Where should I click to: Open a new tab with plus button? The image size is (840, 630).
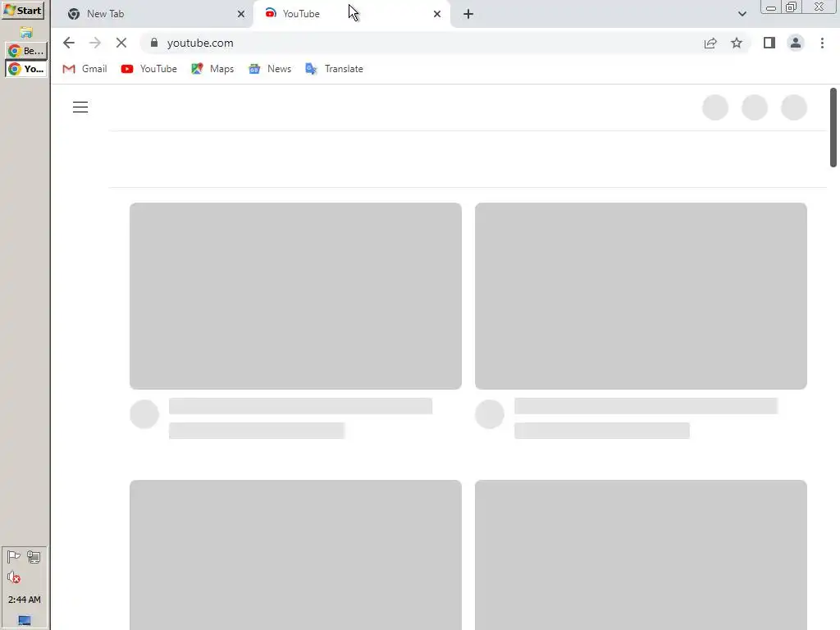pos(468,14)
